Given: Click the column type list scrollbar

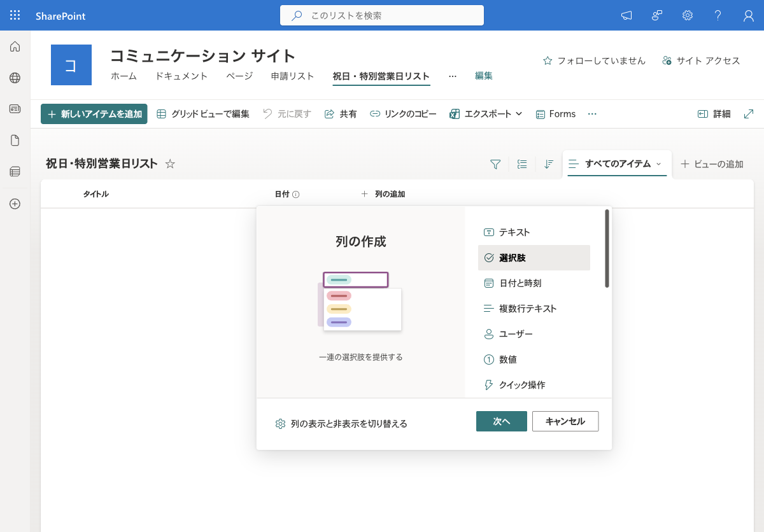Looking at the screenshot, I should pos(607,249).
